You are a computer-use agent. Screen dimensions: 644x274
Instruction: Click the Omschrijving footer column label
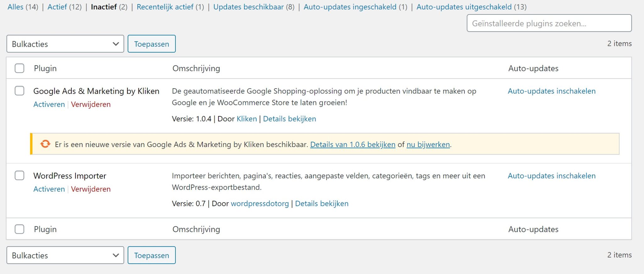pos(196,229)
